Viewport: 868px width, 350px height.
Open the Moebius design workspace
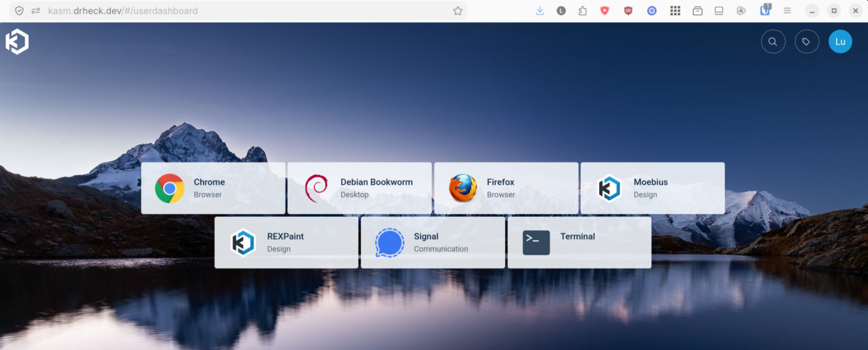coord(653,188)
